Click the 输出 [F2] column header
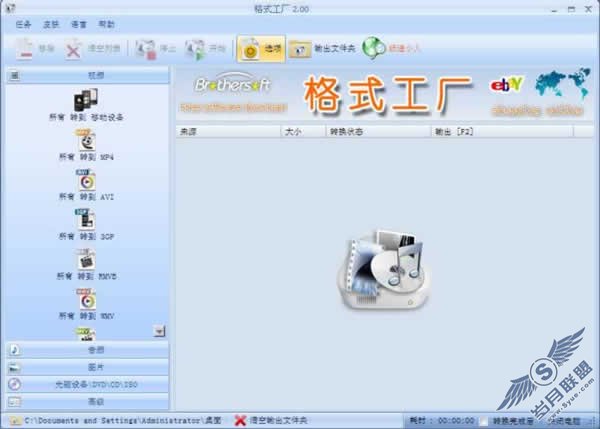This screenshot has width=600, height=429. pyautogui.click(x=502, y=132)
